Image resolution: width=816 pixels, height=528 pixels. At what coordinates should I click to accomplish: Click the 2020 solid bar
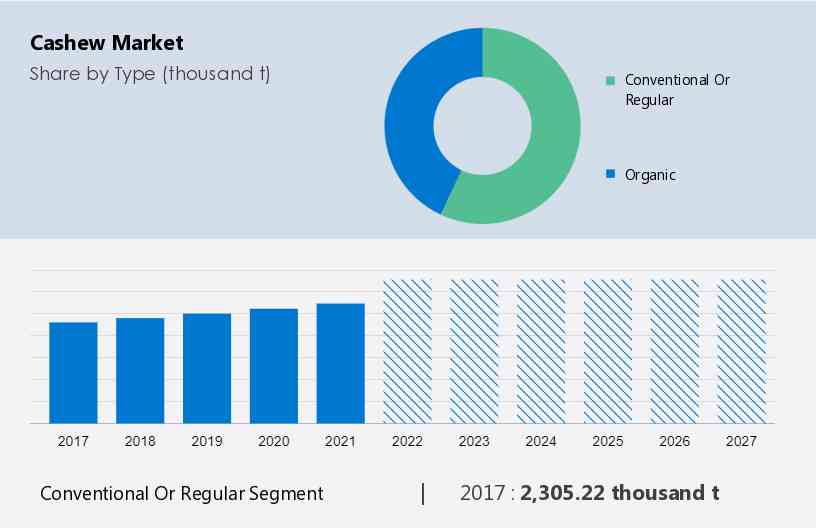tap(274, 365)
